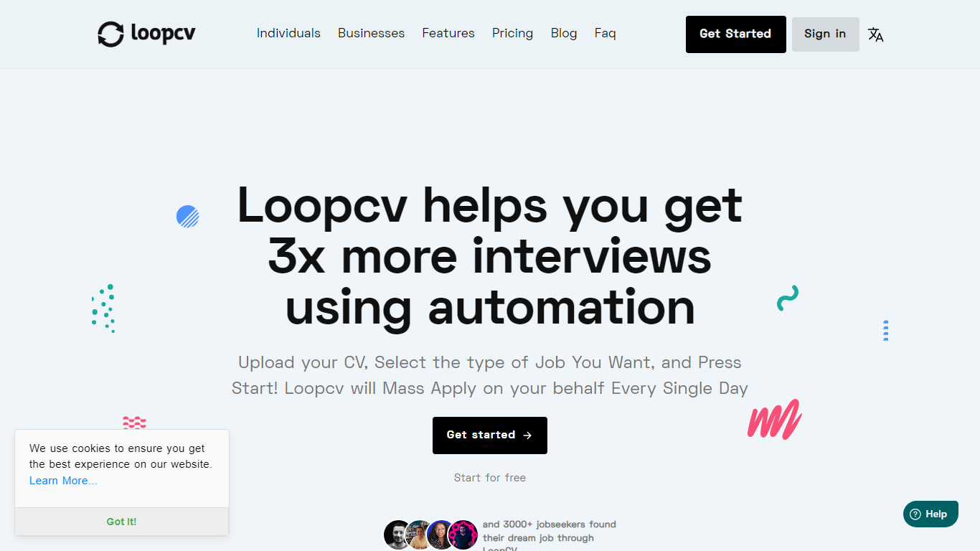The image size is (980, 551).
Task: Click the blue striped circle decoration
Action: coord(187,217)
